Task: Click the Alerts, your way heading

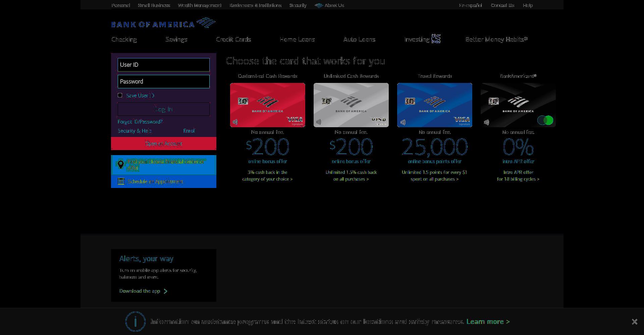Action: (x=146, y=259)
